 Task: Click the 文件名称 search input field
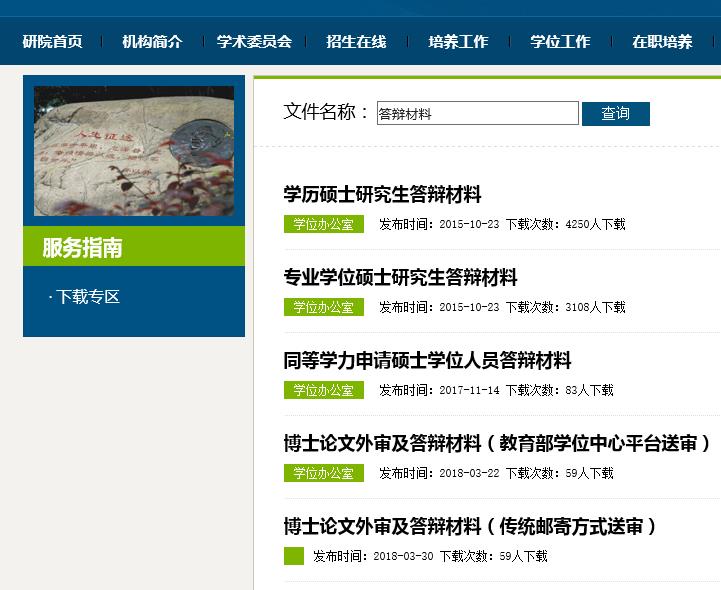click(x=477, y=114)
